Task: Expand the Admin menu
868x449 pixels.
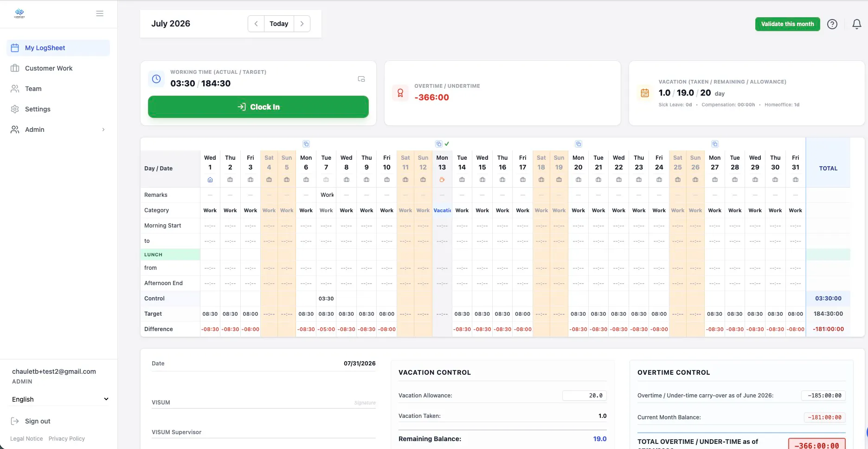Action: [58, 130]
